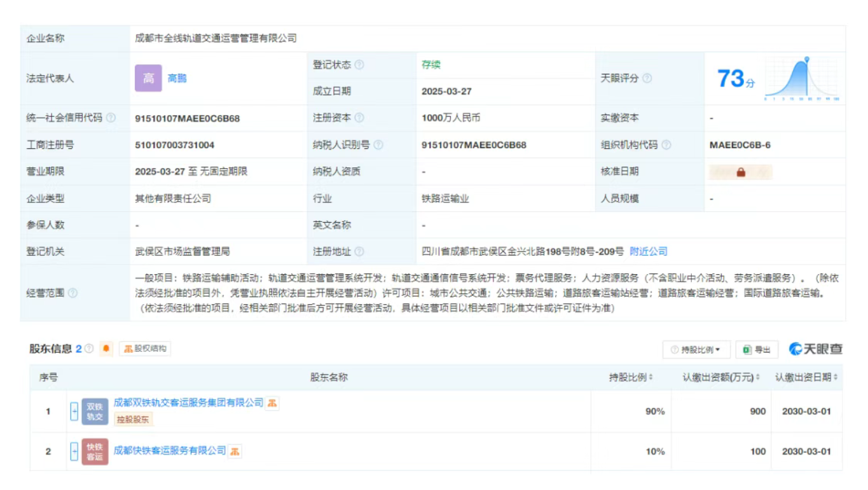Image resolution: width=868 pixels, height=490 pixels.
Task: Click address 四川省成都市武侯区金兴北路198号附8号-209号
Action: 523,251
